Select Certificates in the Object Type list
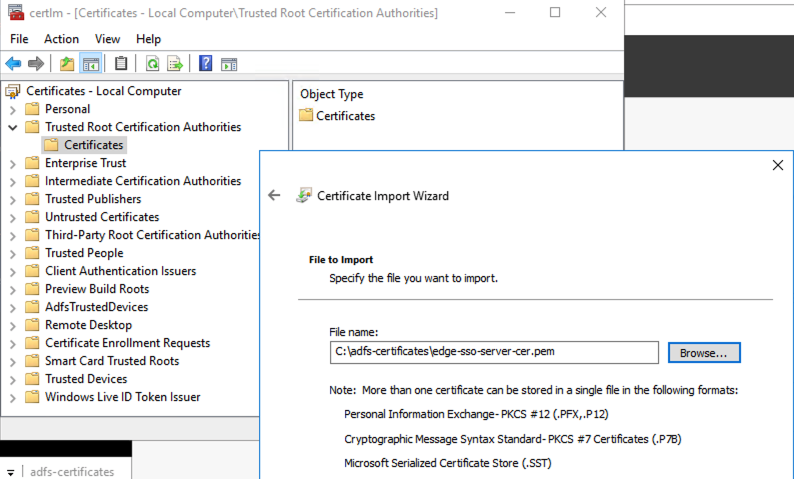 pos(345,116)
